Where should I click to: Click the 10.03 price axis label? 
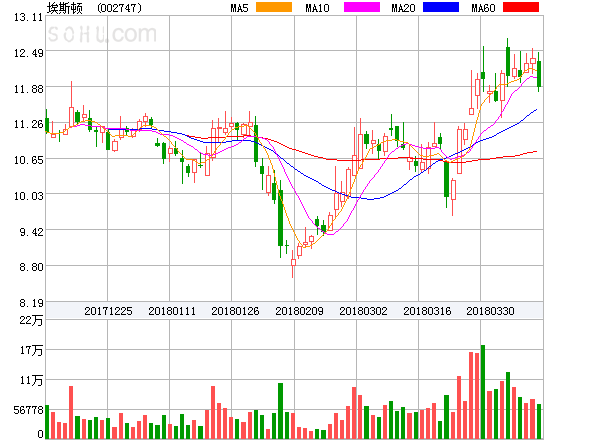28,196
